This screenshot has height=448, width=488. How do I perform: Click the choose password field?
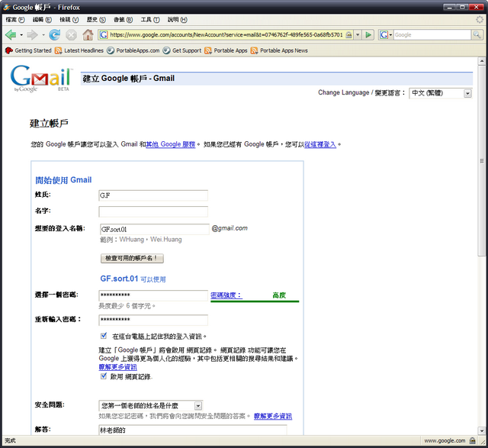(153, 295)
